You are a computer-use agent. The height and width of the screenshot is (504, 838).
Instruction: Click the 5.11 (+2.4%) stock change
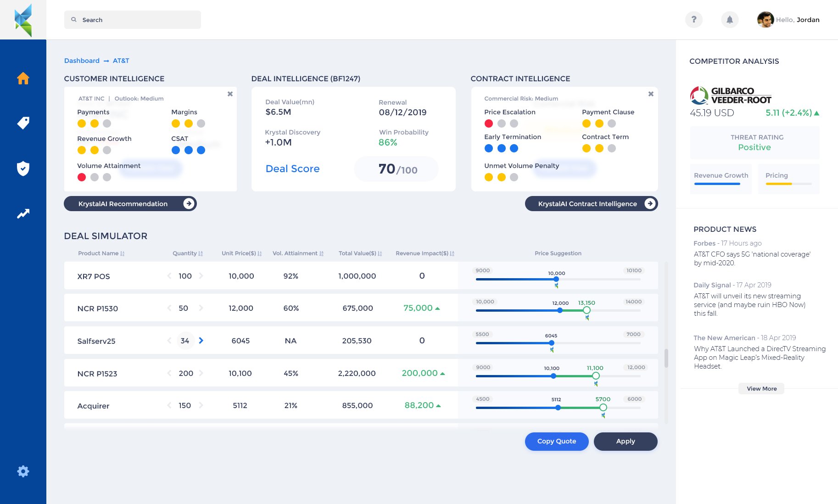click(x=793, y=113)
